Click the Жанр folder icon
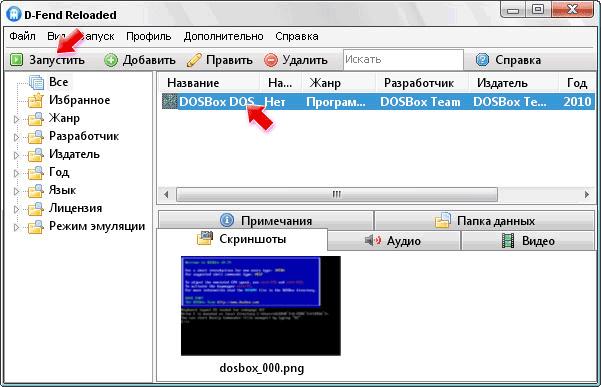 (36, 118)
